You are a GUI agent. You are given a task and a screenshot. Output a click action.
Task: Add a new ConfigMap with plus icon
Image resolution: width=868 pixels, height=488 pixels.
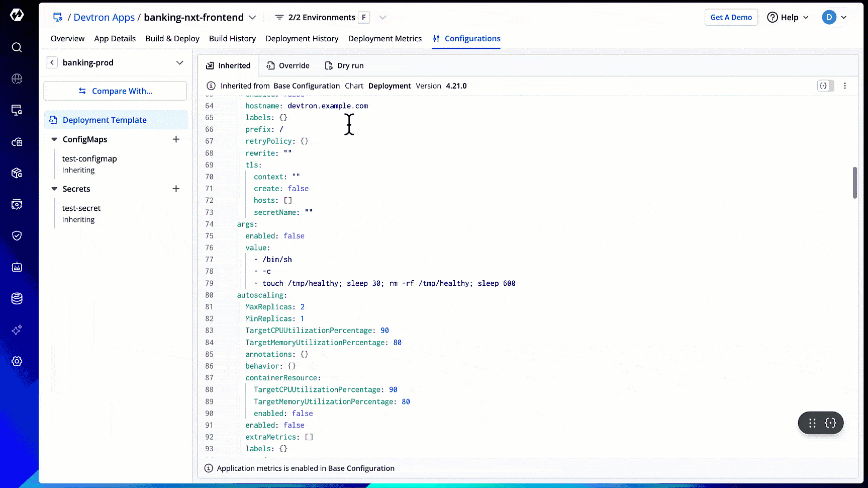(x=176, y=139)
